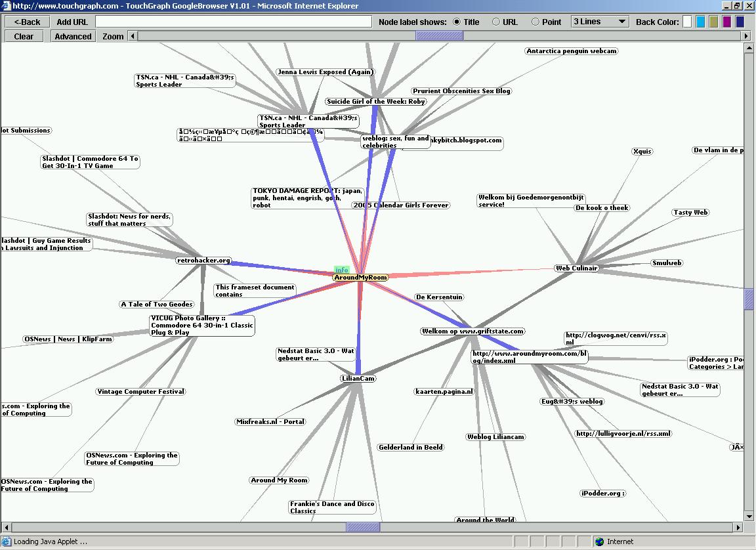
Task: Open the 3 Lines dropdown
Action: [x=600, y=22]
